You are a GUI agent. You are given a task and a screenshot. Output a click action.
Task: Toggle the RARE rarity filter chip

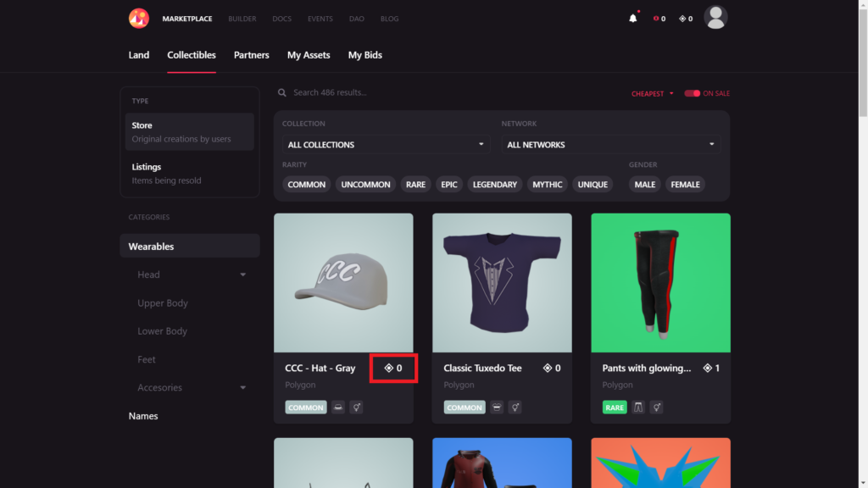(x=415, y=184)
